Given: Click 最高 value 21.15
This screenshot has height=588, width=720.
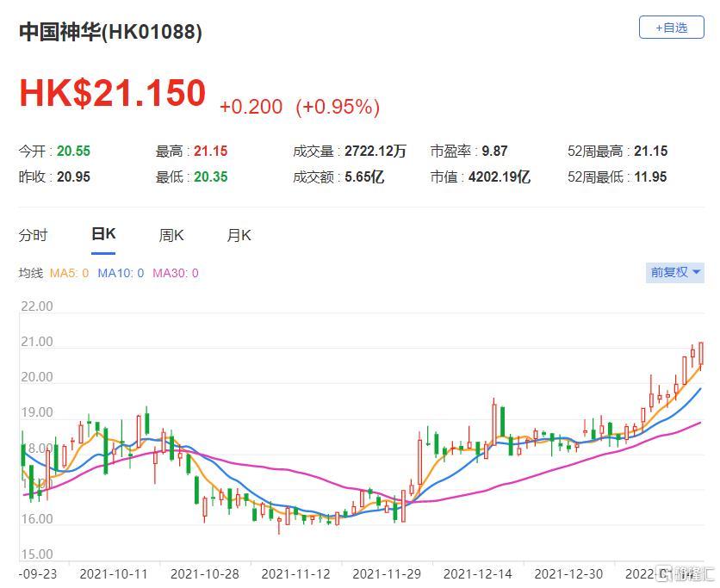Looking at the screenshot, I should (210, 151).
